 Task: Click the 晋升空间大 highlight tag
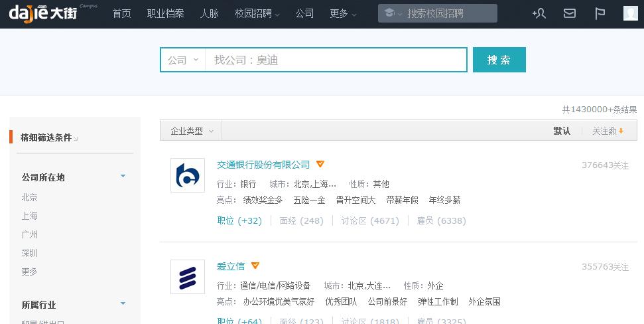[355, 201]
